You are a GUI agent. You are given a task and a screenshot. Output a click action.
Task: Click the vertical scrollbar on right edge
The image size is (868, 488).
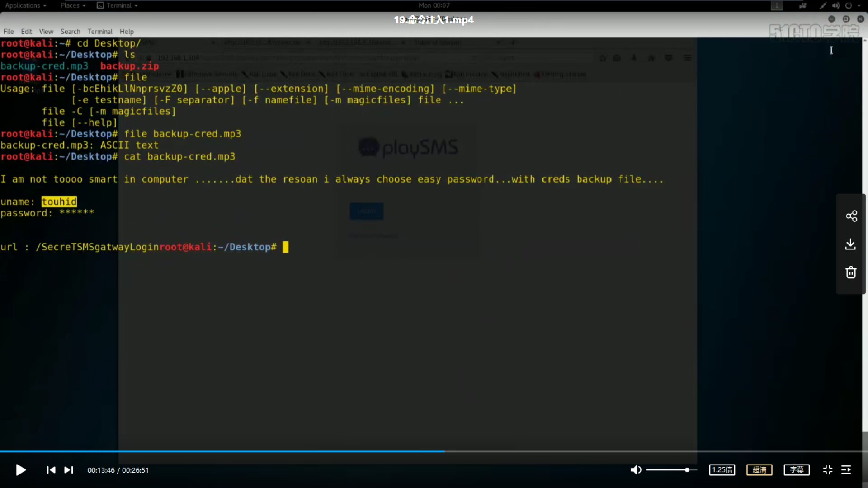coord(865,244)
